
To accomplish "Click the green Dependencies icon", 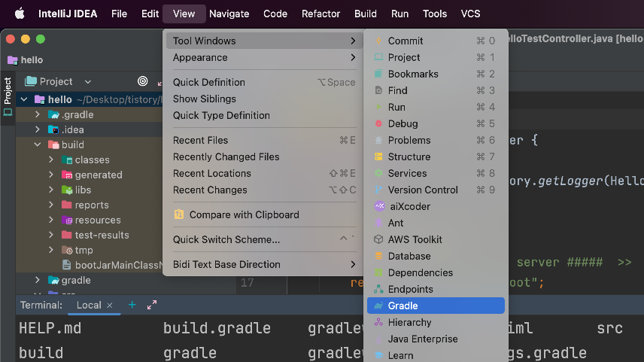I will click(378, 272).
